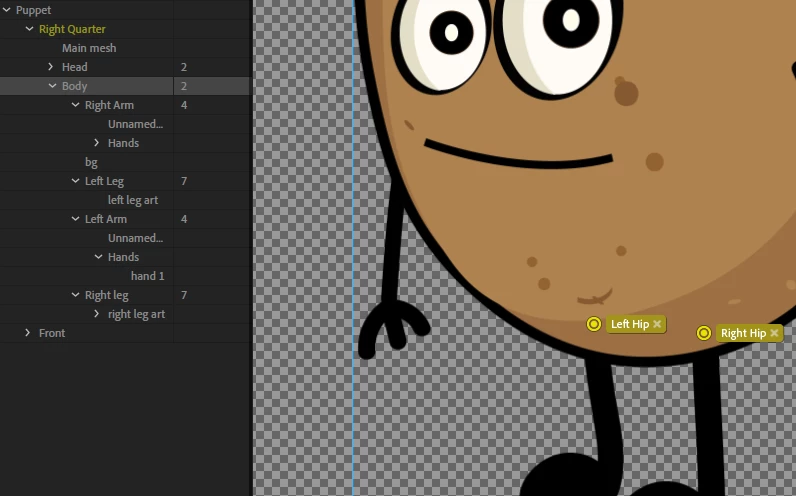The height and width of the screenshot is (496, 796).
Task: Select the right leg art layer name
Action: pyautogui.click(x=136, y=314)
